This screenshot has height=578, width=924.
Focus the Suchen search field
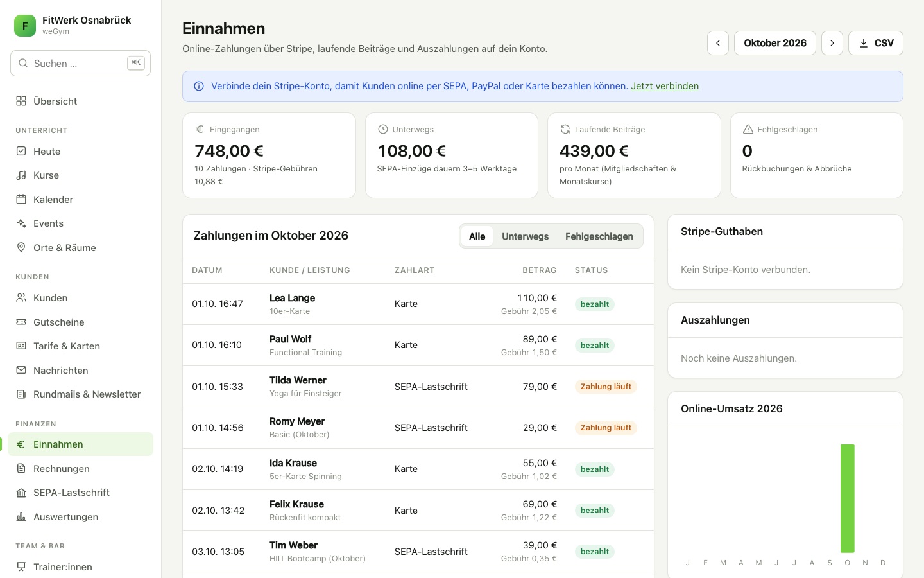[x=80, y=63]
